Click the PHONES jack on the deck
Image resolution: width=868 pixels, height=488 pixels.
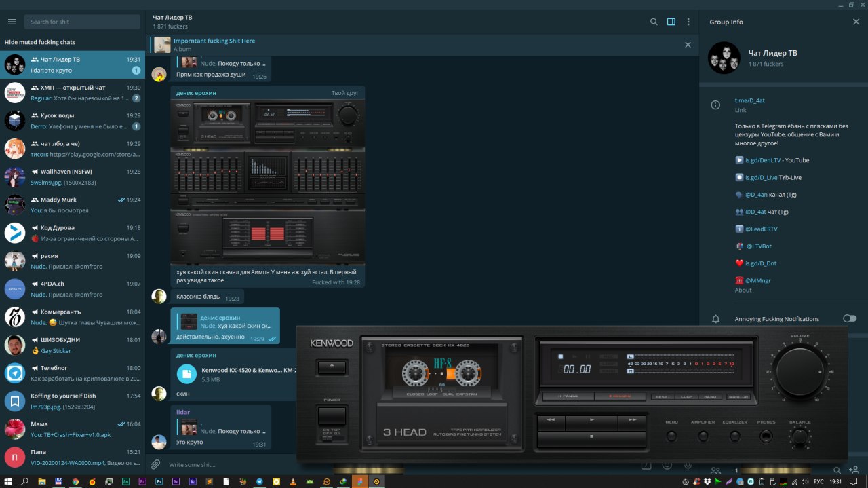coord(766,436)
